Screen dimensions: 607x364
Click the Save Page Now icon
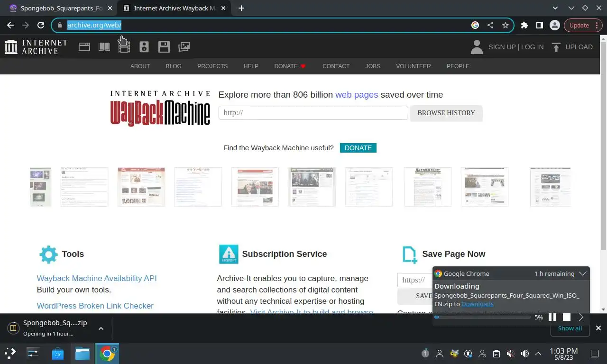[x=410, y=255]
